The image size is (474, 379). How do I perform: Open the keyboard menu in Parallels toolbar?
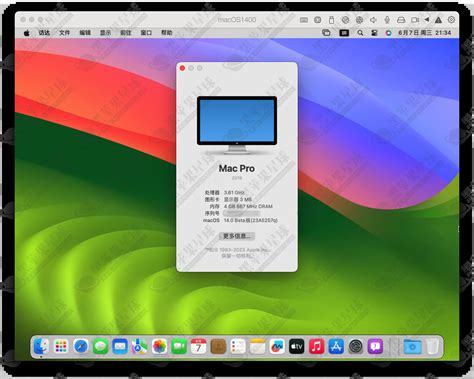tap(304, 20)
